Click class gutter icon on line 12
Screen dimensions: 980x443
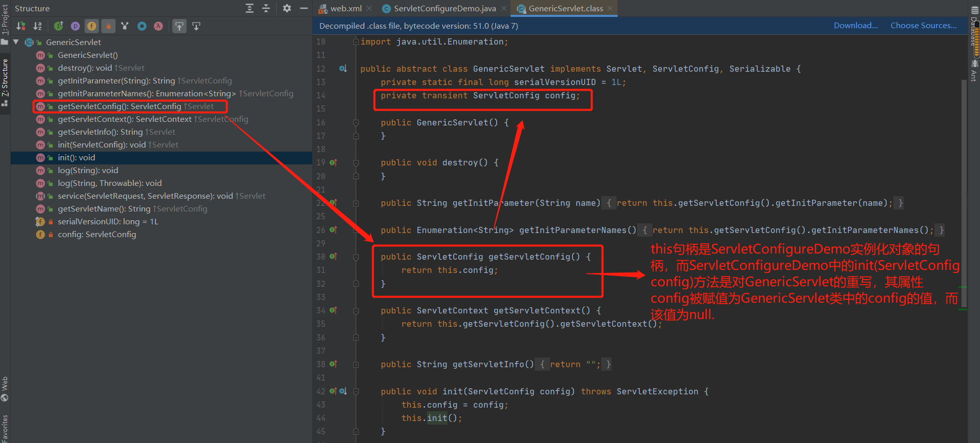pos(343,69)
